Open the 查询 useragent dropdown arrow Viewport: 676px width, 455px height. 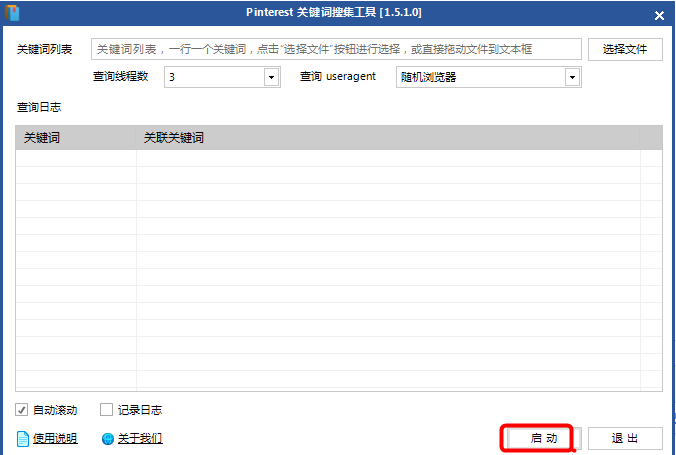tap(572, 77)
